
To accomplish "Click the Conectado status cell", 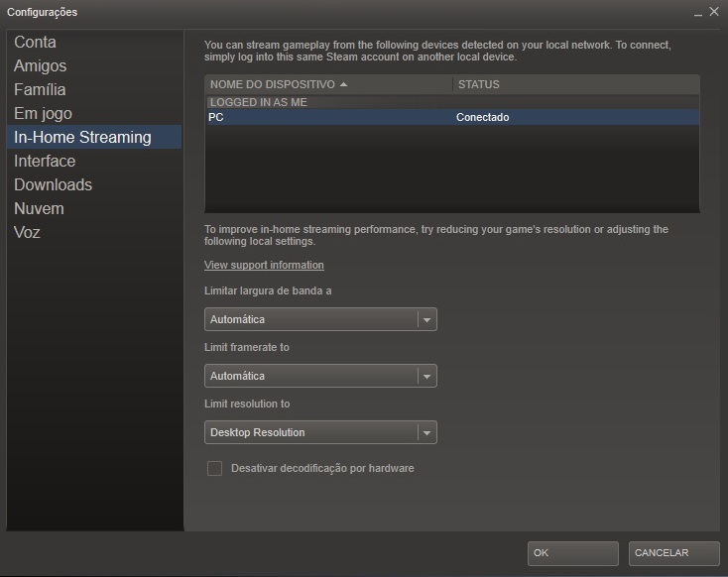I will (482, 117).
